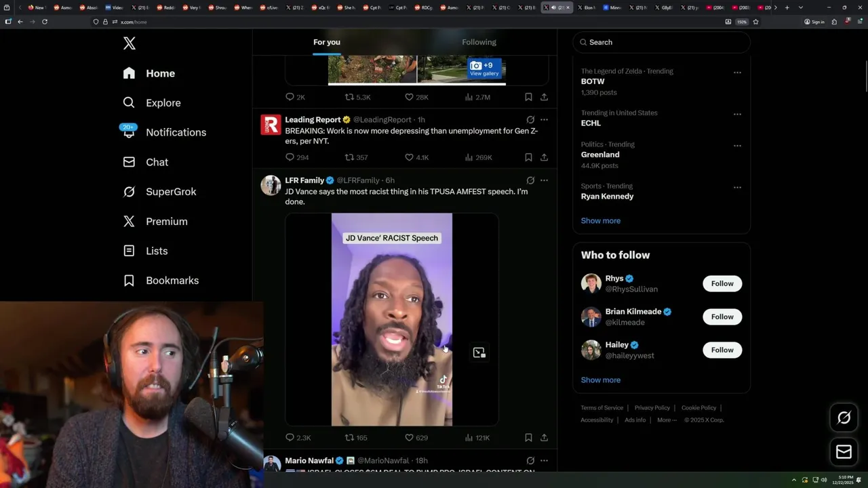Viewport: 868px width, 488px height.
Task: Open more options for Greenland trend
Action: click(x=737, y=146)
